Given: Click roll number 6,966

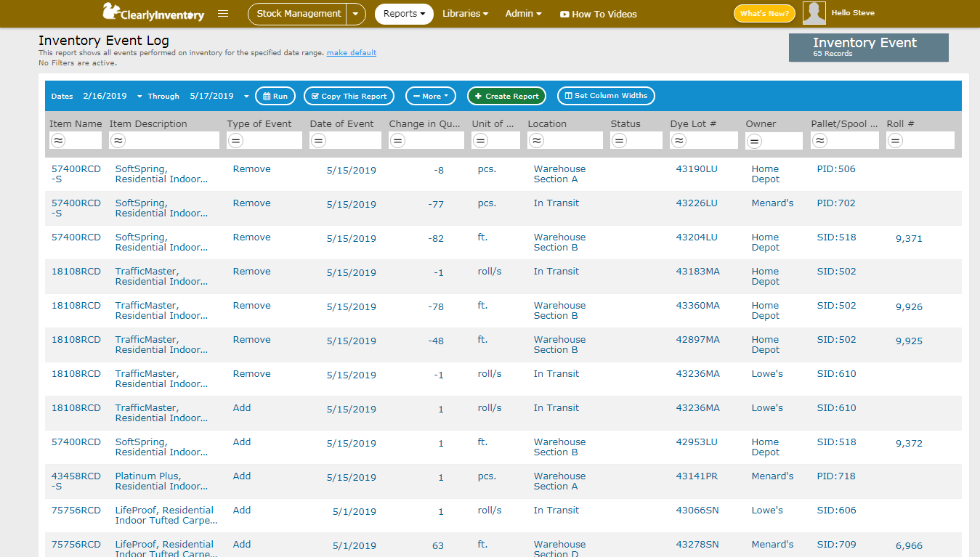Looking at the screenshot, I should pos(909,546).
